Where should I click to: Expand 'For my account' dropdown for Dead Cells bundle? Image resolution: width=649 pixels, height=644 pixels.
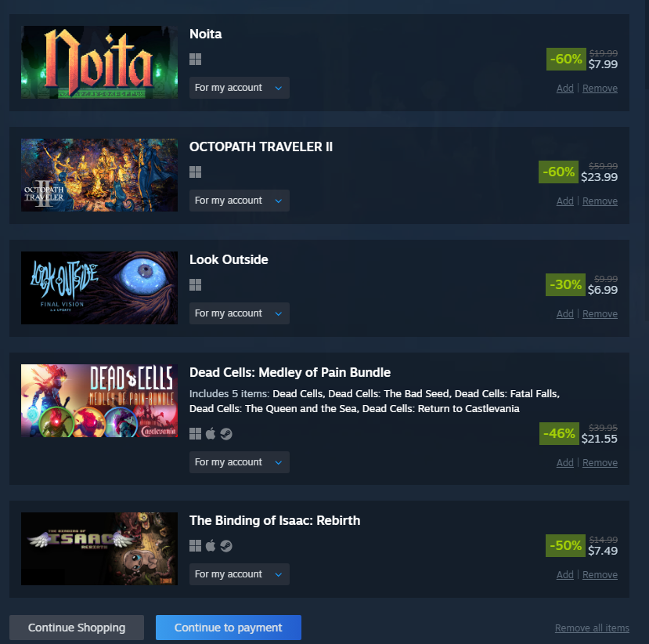pyautogui.click(x=240, y=462)
